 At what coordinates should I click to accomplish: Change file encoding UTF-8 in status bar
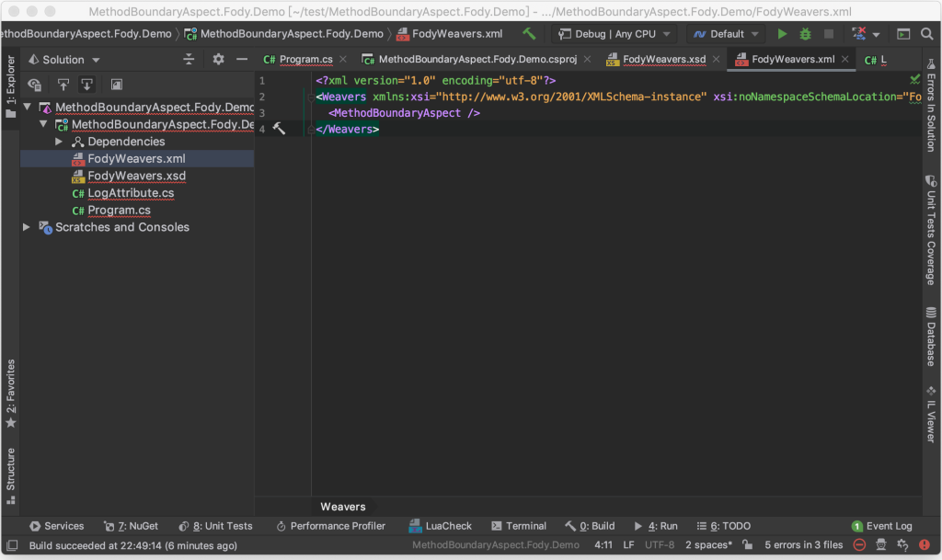point(660,545)
